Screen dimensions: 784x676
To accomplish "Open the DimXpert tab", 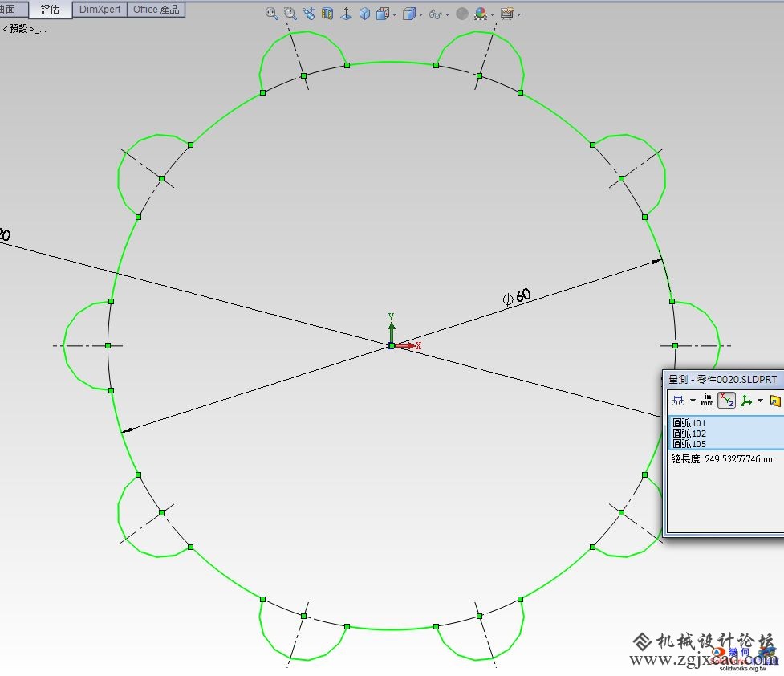I will point(100,10).
